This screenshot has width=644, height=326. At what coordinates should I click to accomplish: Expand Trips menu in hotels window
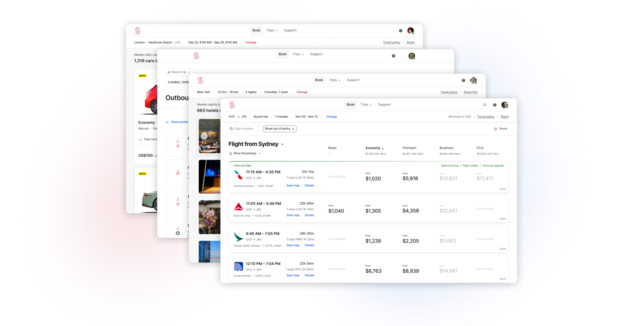click(x=335, y=80)
